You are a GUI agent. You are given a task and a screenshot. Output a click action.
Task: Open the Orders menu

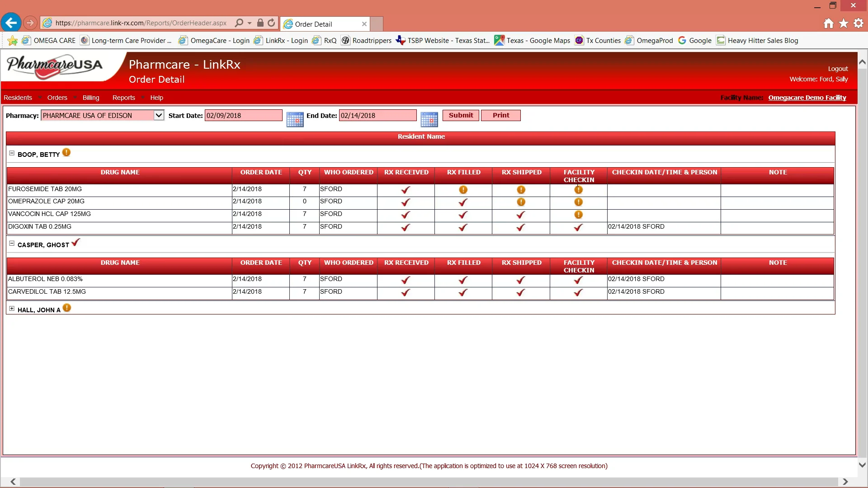point(57,98)
